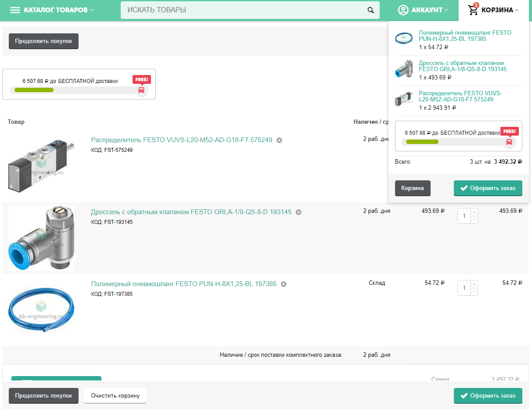Click the Очистить корзину button
This screenshot has width=532, height=409.
coord(115,396)
